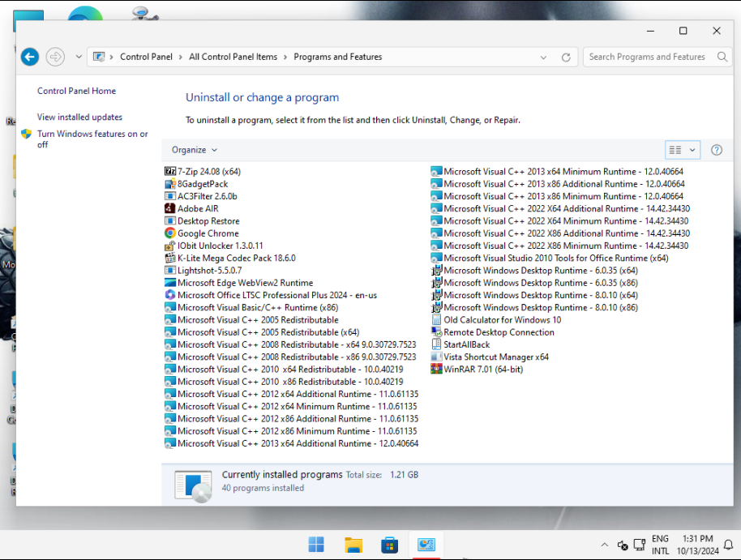Open the notifications bell icon

point(728,545)
